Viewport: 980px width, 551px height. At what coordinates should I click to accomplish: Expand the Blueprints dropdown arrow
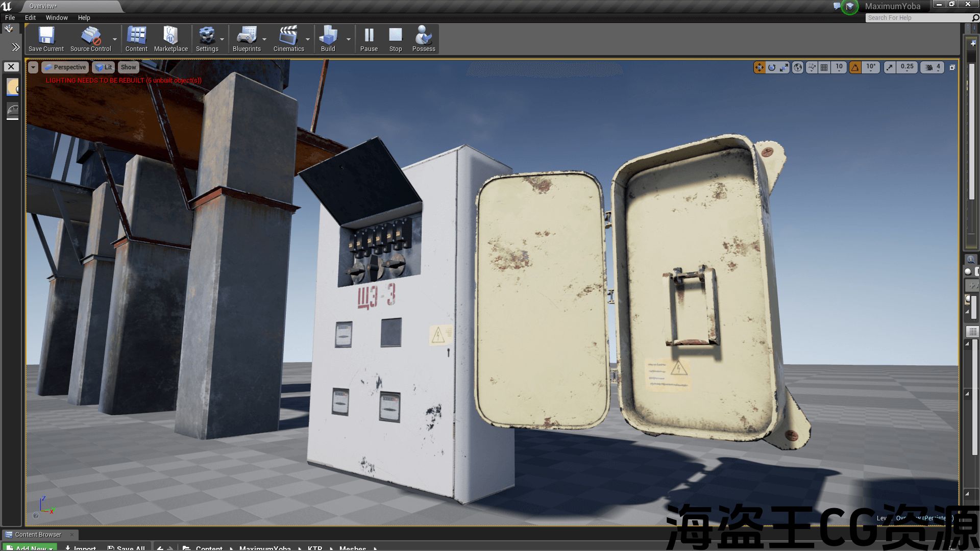coord(264,39)
